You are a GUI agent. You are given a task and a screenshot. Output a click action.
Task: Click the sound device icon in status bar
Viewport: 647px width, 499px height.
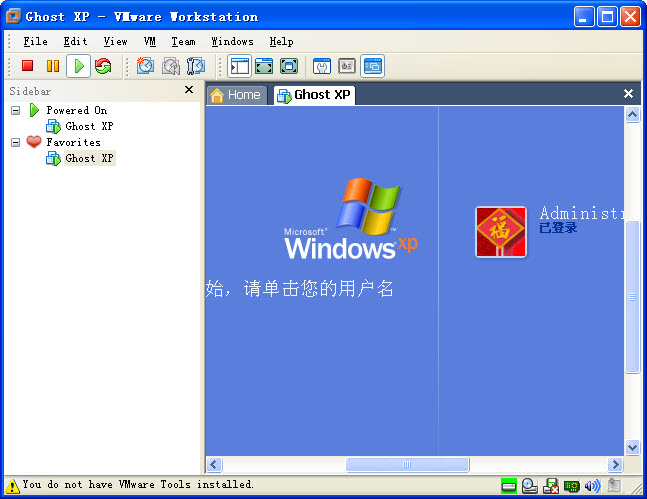[592, 486]
